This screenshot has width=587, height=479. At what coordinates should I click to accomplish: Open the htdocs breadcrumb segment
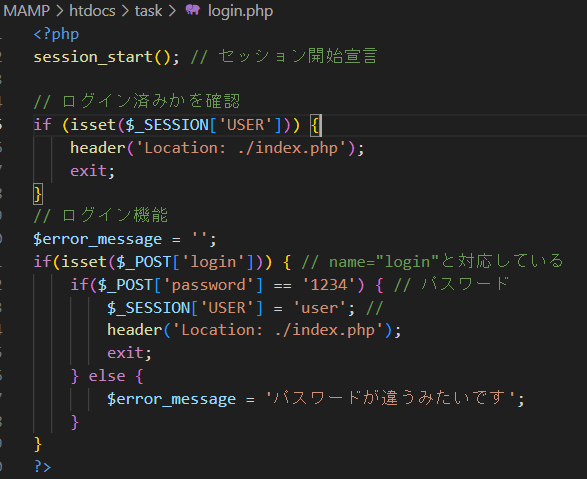coord(92,11)
